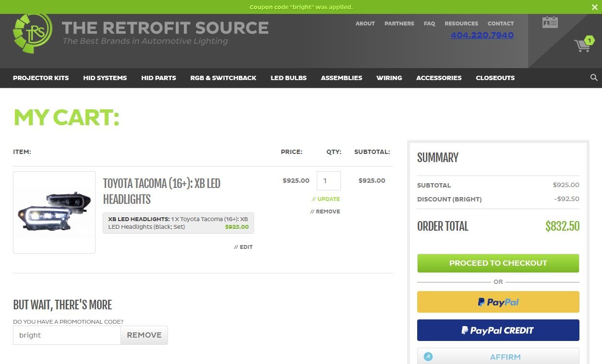602x364 pixels.
Task: Open the HID Parts menu
Action: click(x=158, y=78)
